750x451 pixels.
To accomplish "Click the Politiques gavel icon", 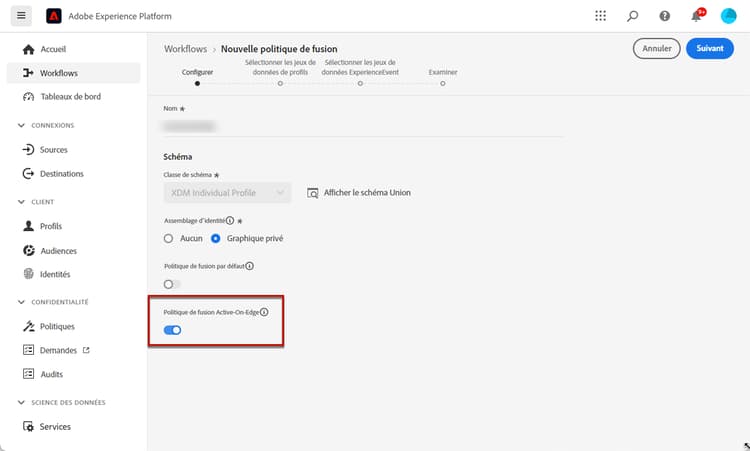I will pyautogui.click(x=29, y=326).
